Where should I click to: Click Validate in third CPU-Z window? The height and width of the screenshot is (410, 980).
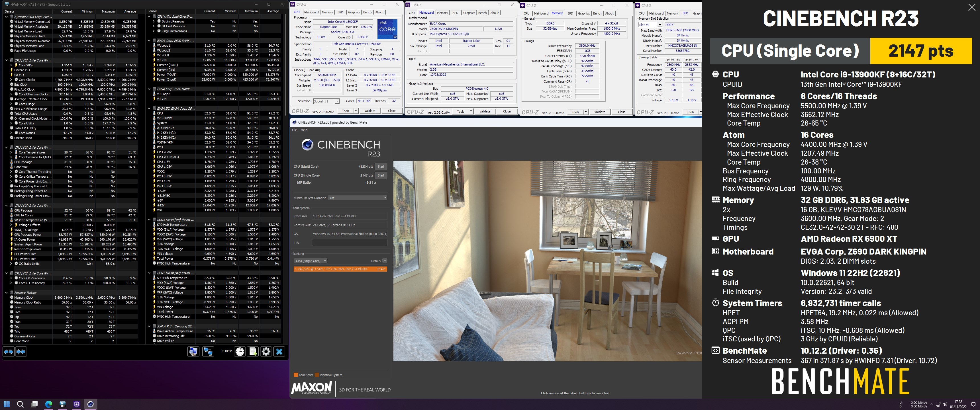pos(600,112)
